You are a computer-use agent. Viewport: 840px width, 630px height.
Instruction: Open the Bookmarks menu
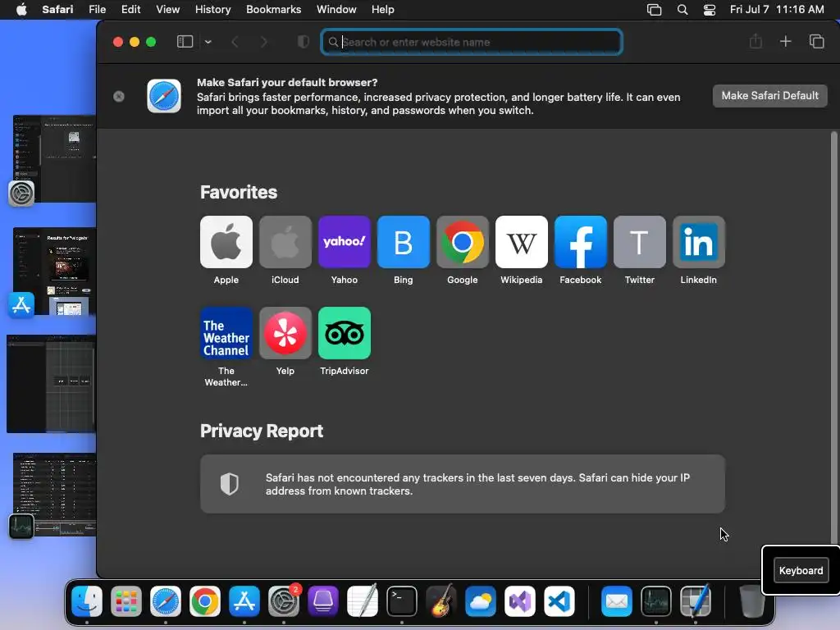point(273,10)
